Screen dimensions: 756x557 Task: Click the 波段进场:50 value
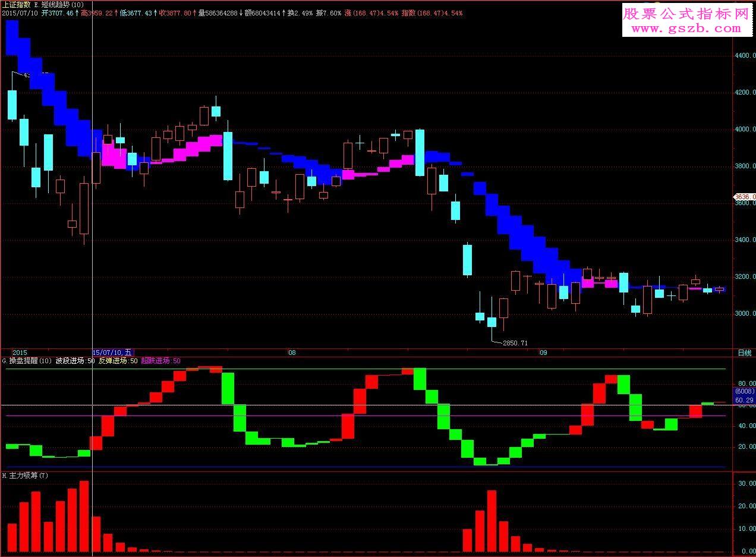tap(75, 360)
